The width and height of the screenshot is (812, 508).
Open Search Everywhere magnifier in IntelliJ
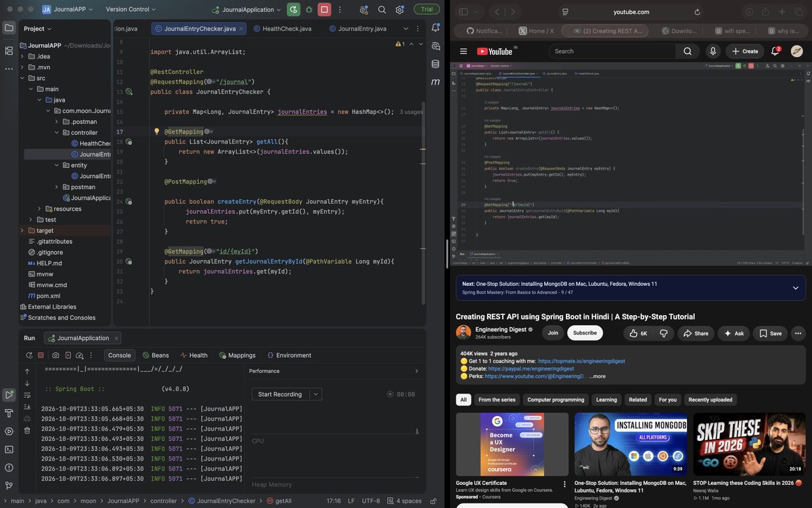point(382,9)
